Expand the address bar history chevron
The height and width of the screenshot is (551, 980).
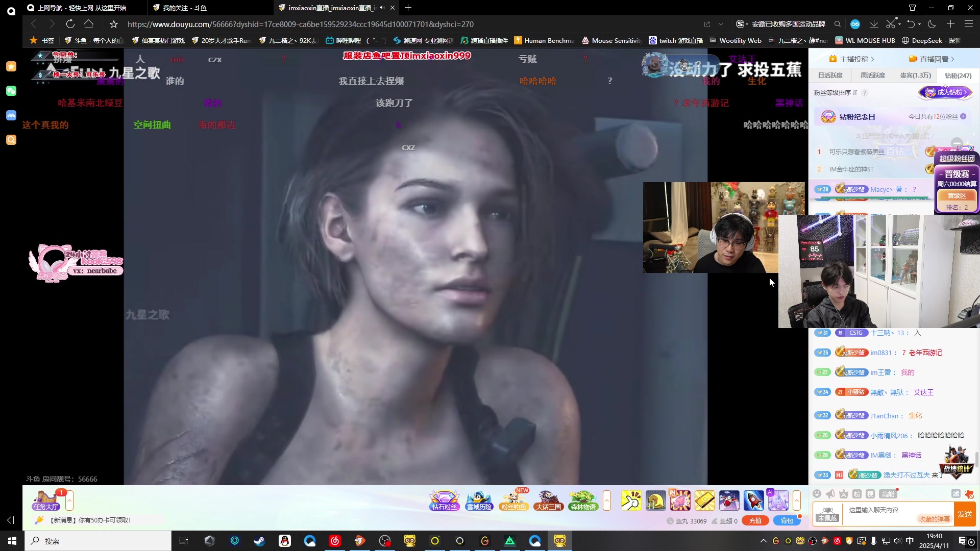[721, 24]
